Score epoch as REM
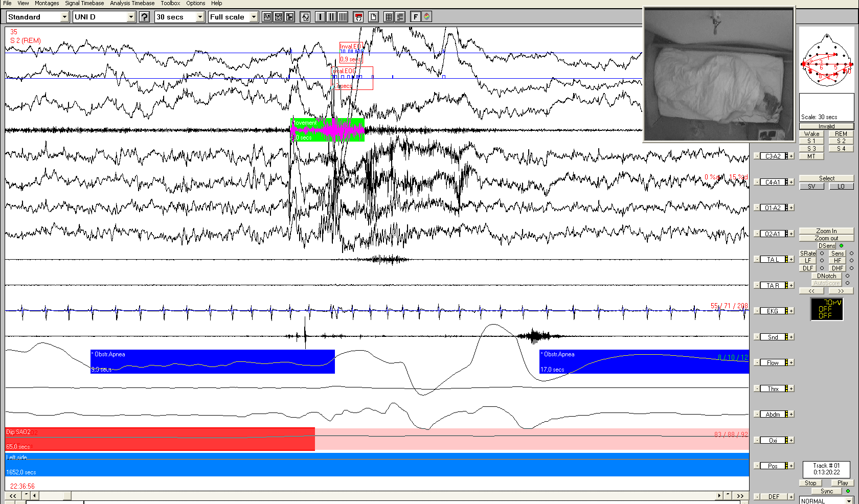Viewport: 859px width, 504px height. pos(841,133)
